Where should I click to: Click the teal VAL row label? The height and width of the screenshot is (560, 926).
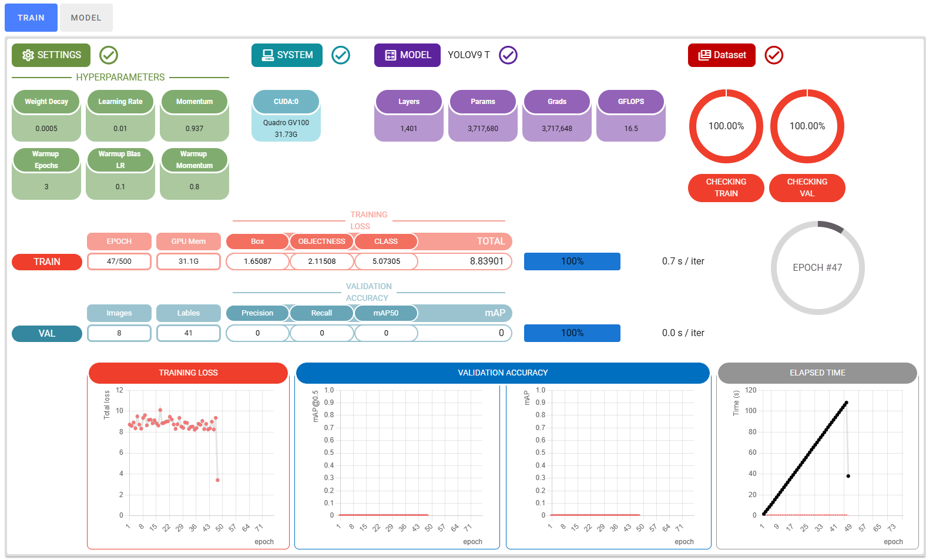47,334
